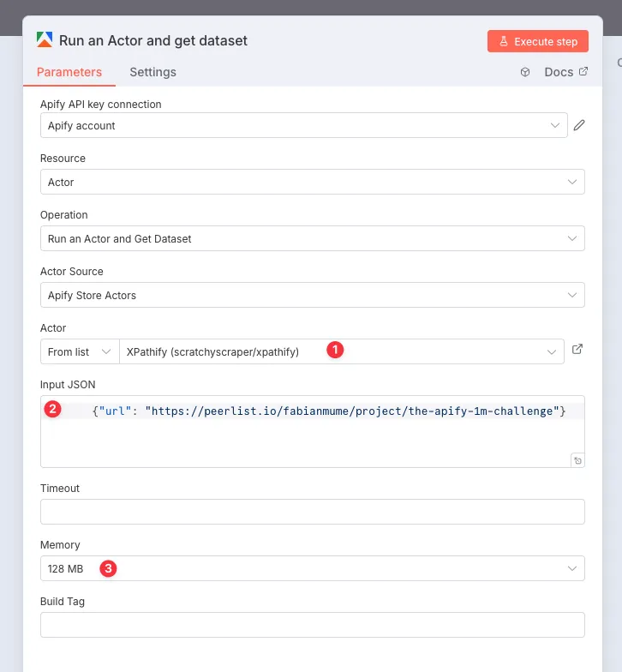Image resolution: width=622 pixels, height=672 pixels.
Task: Edit the Apify account credential with pencil icon
Action: (x=579, y=125)
